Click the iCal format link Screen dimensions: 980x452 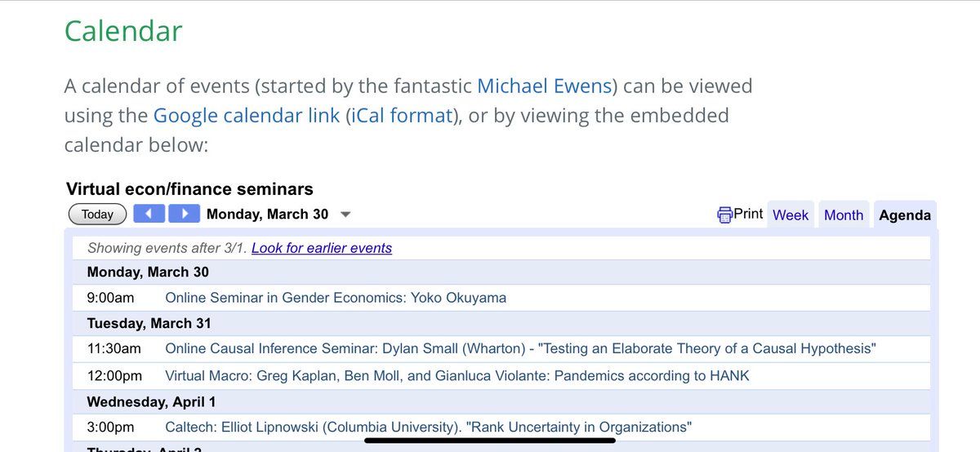point(401,115)
